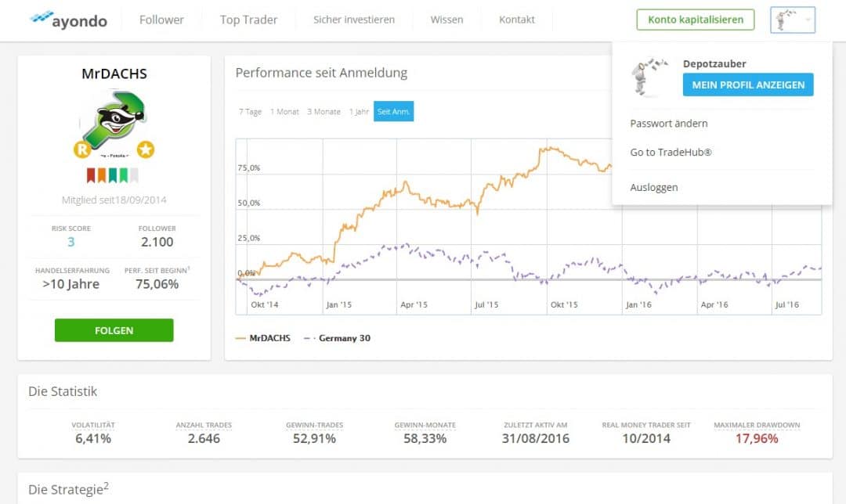This screenshot has width=846, height=504.
Task: Switch chart to 3 Monate
Action: click(x=324, y=112)
